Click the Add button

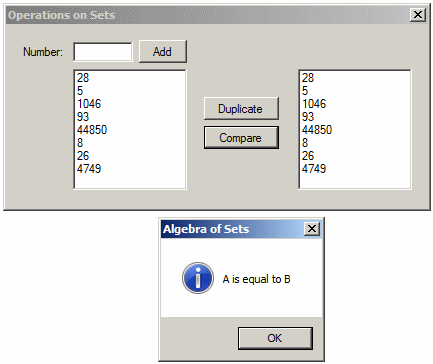(163, 52)
